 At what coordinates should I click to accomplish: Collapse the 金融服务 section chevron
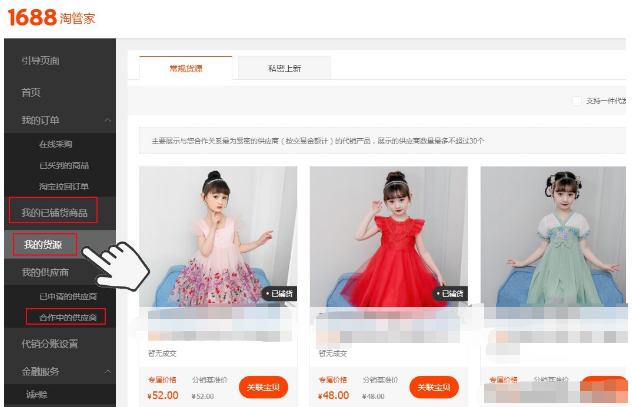pos(108,371)
